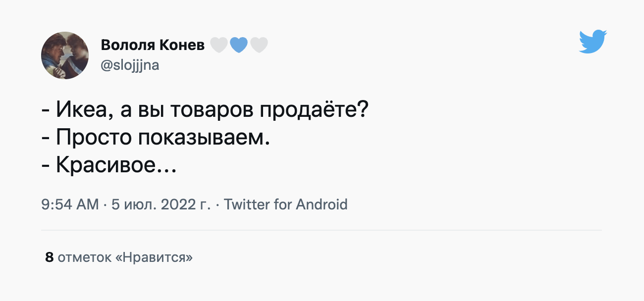Click the word Красивое… in the tweet

tap(115, 165)
